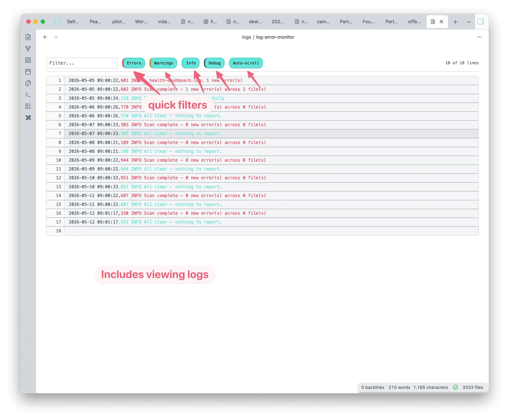
Task: Open the copy files sidebar icon
Action: (28, 83)
